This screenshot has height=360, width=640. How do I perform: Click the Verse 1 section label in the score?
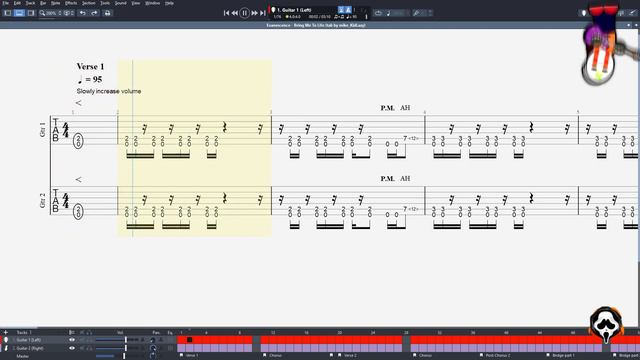(x=90, y=66)
